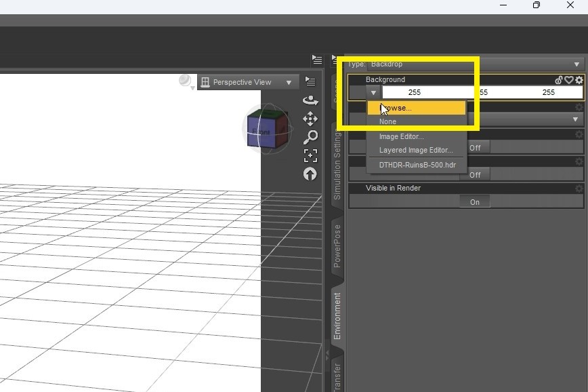
Task: Select DTHDR-RuinsB-500.hdr recent image entry
Action: point(417,165)
